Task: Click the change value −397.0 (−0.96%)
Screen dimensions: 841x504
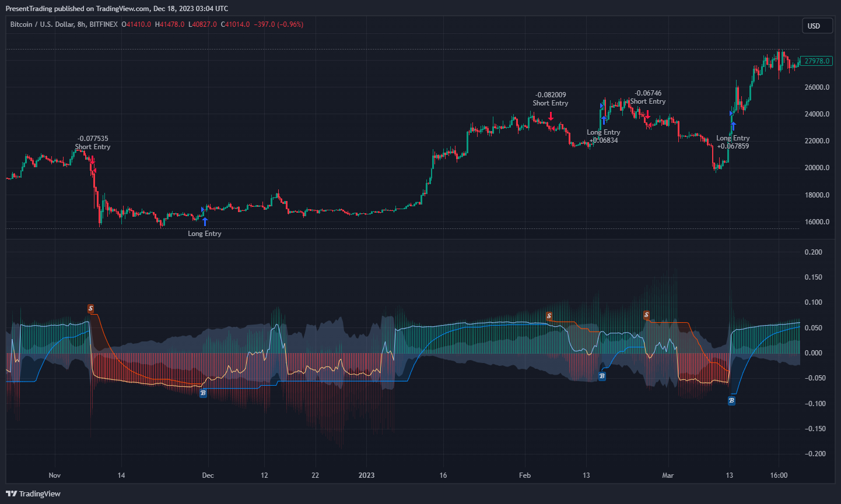Action: click(x=278, y=24)
